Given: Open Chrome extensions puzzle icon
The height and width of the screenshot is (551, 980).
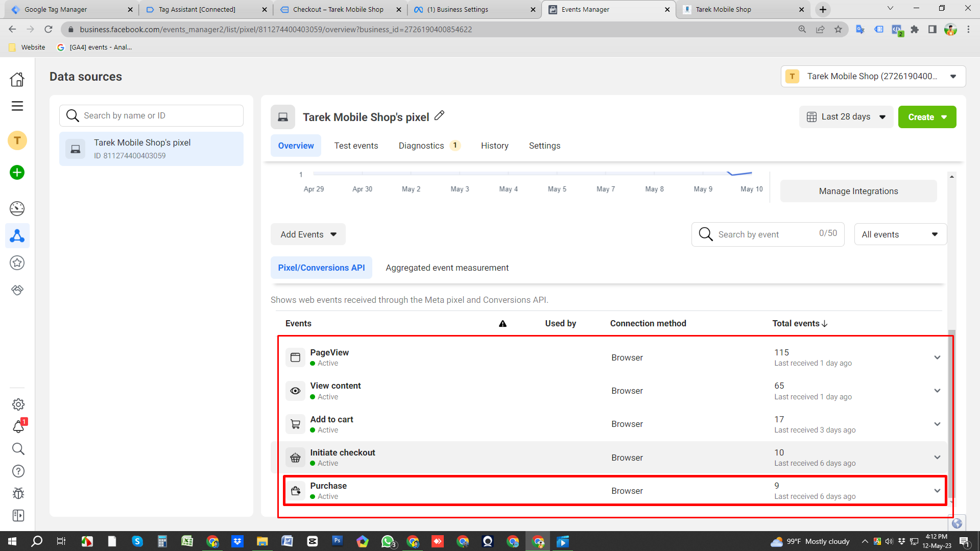Looking at the screenshot, I should [x=915, y=29].
